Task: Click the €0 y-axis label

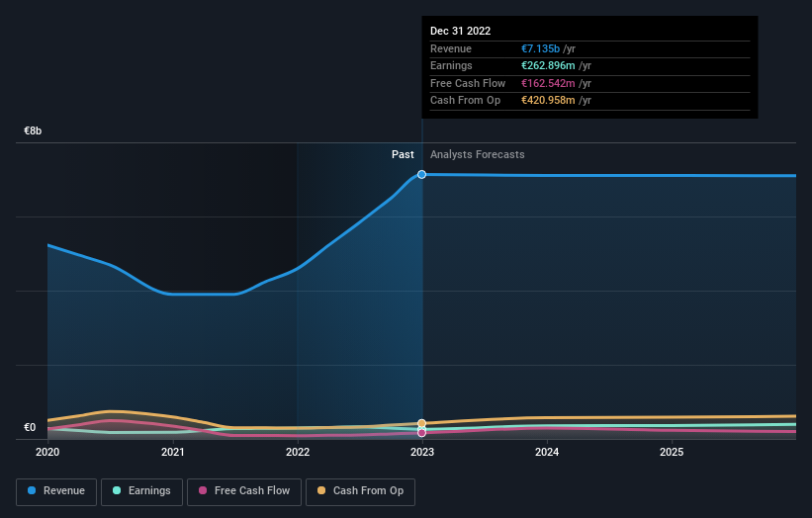Action: click(x=30, y=427)
